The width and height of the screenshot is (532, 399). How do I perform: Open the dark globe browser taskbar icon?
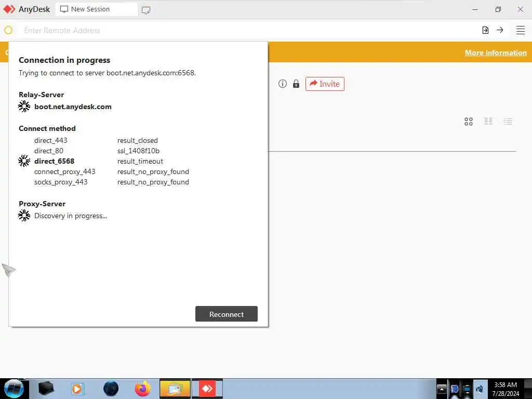[x=111, y=389]
